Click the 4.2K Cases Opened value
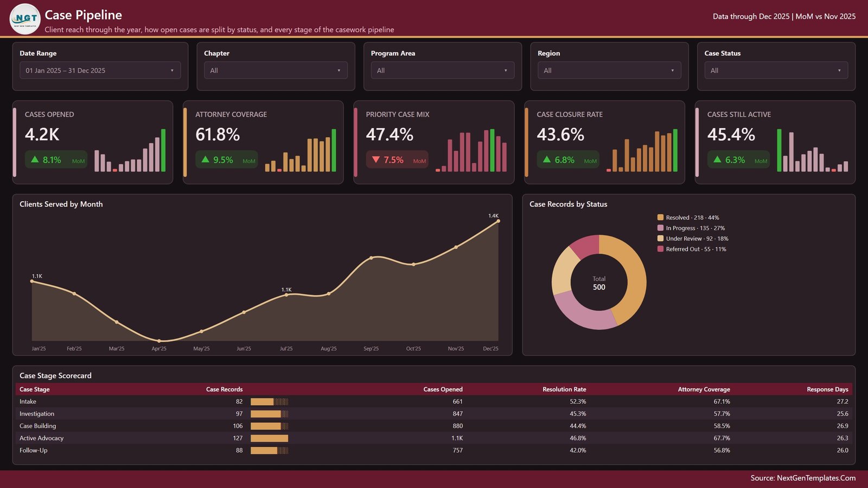Screen dimensions: 868x488 coord(42,134)
